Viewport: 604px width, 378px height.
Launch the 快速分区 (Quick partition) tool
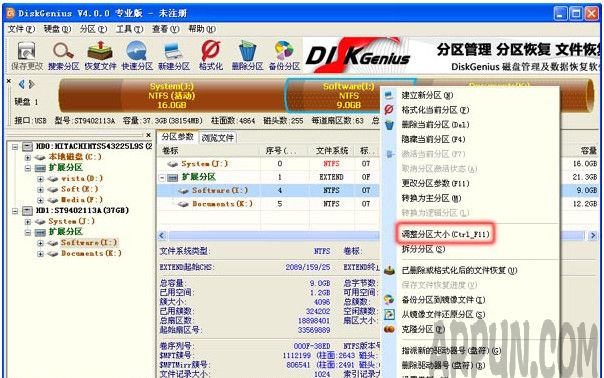137,56
